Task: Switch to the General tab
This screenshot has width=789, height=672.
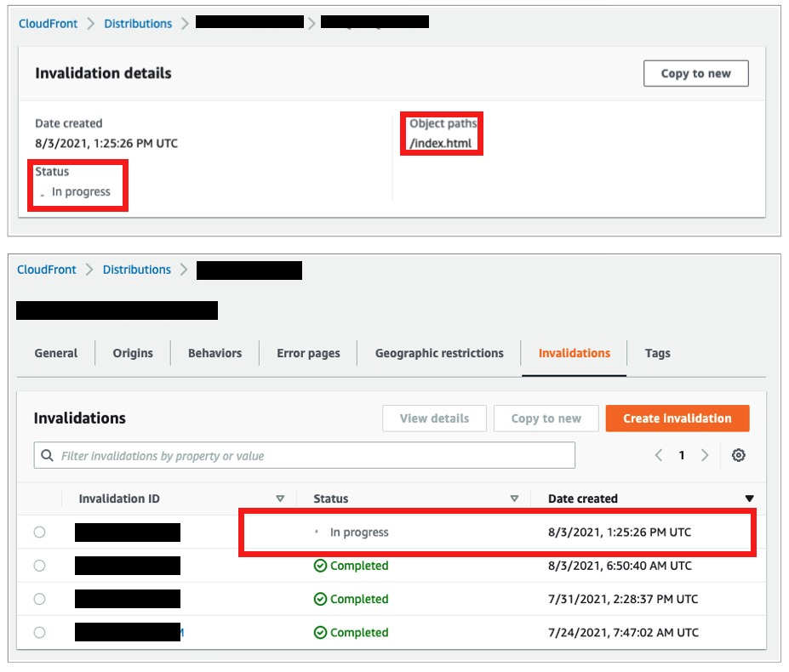Action: [x=56, y=353]
